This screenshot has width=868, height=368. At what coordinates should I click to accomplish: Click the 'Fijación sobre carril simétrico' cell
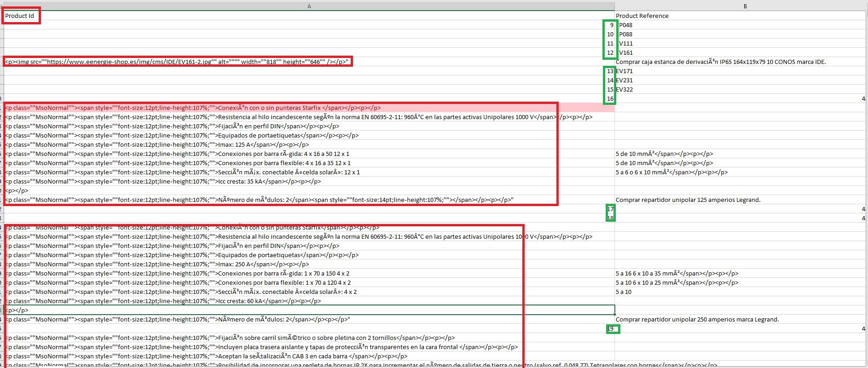click(309, 338)
